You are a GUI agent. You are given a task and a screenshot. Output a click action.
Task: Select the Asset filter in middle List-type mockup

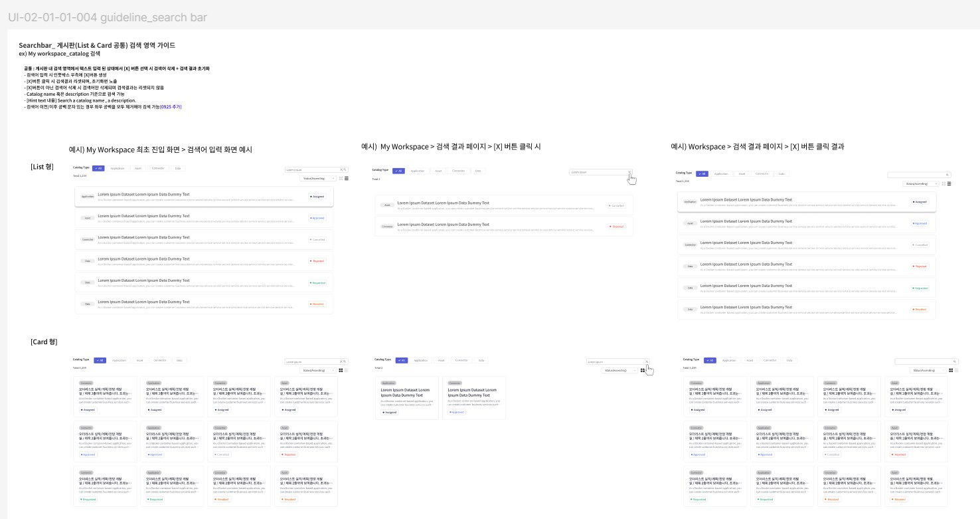438,171
